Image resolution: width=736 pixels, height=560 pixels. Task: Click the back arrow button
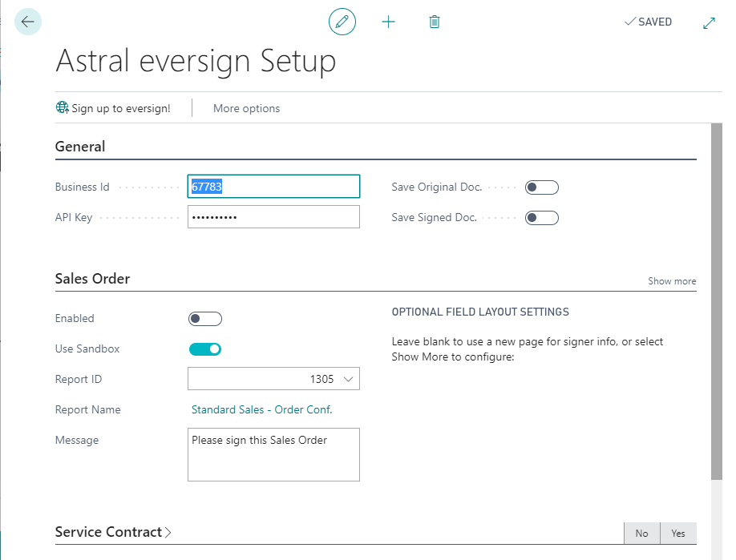[x=28, y=22]
